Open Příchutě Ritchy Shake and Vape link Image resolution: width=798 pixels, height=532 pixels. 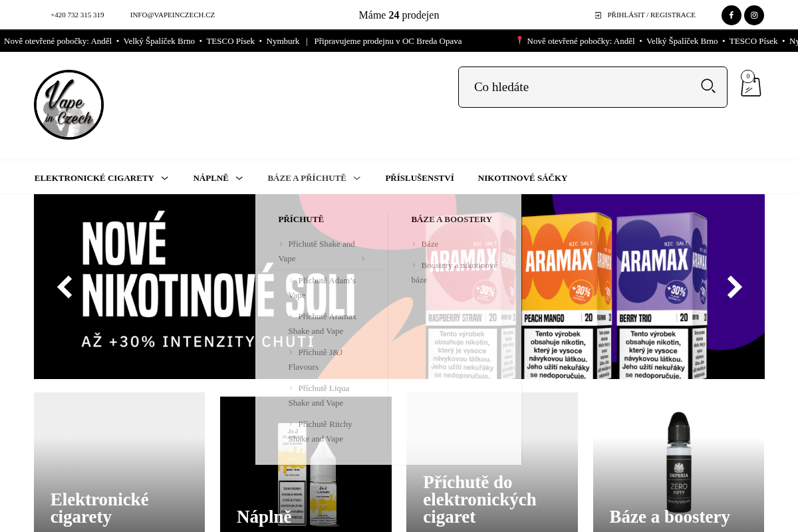(321, 432)
